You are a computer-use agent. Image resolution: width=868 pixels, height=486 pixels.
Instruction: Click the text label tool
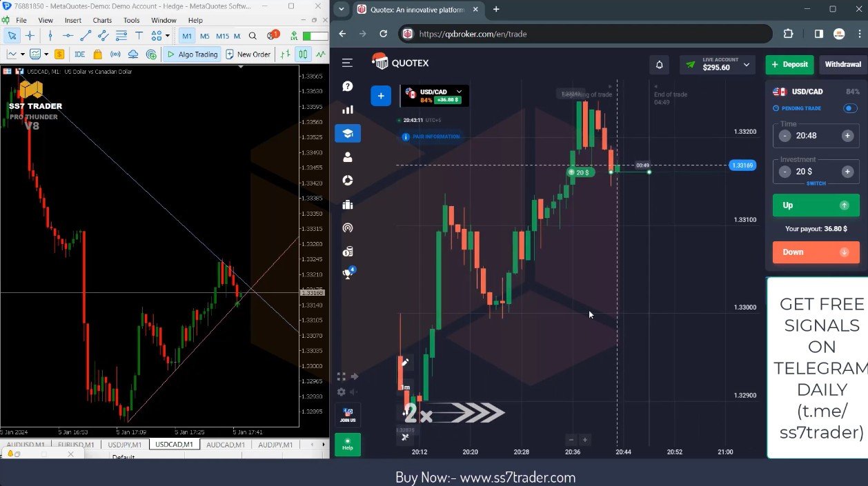coord(139,36)
